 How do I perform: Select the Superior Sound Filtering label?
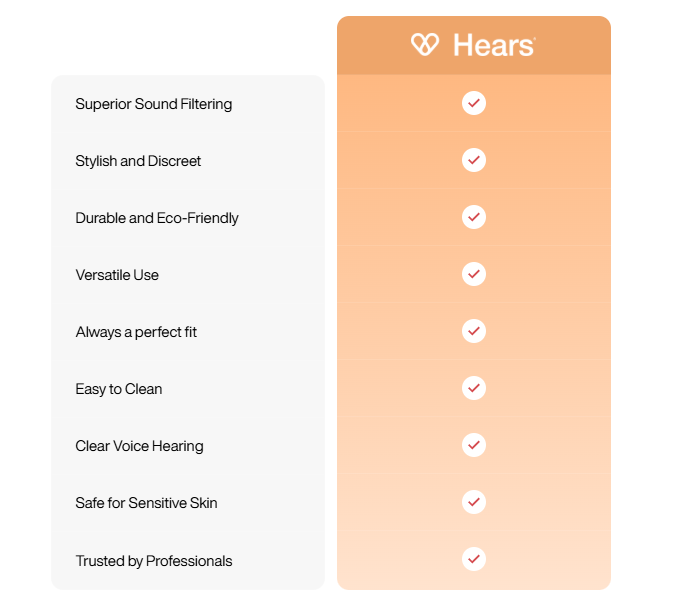tap(154, 104)
